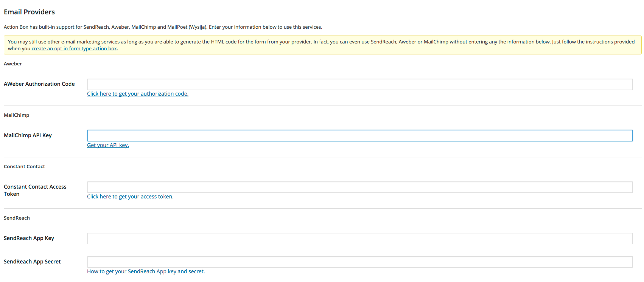Click the 'MailChimp API Key' label
The height and width of the screenshot is (282, 644).
click(x=28, y=135)
